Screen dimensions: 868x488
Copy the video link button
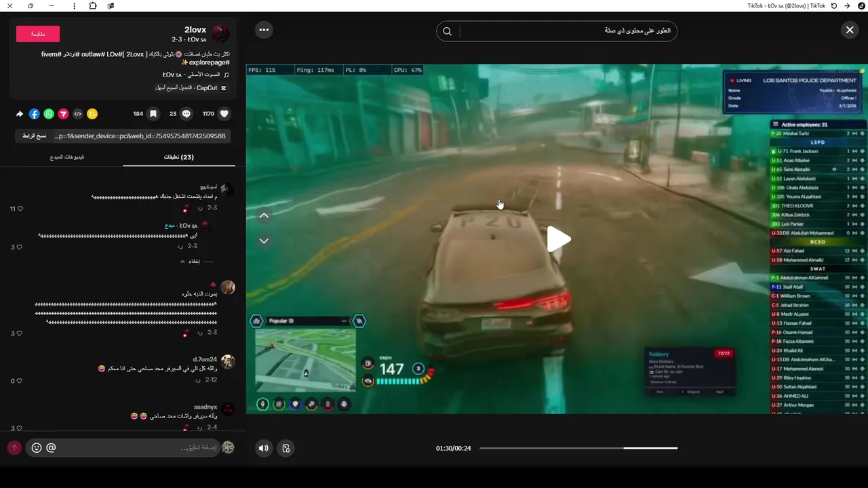(33, 136)
